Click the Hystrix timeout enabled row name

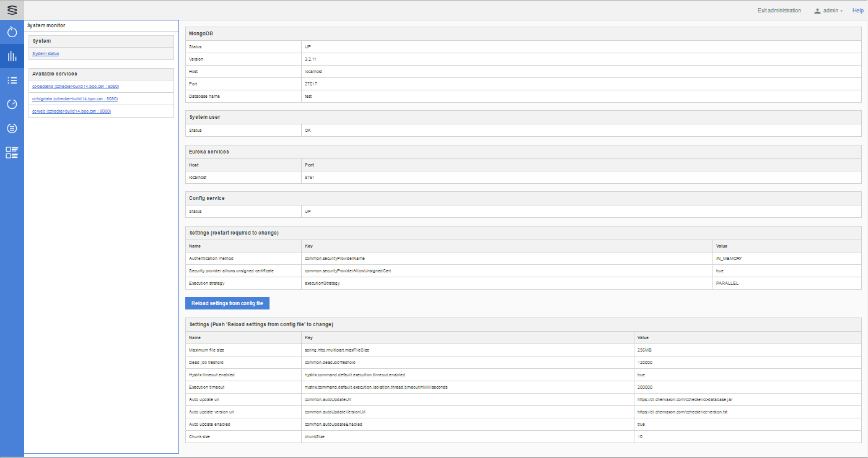click(x=211, y=374)
